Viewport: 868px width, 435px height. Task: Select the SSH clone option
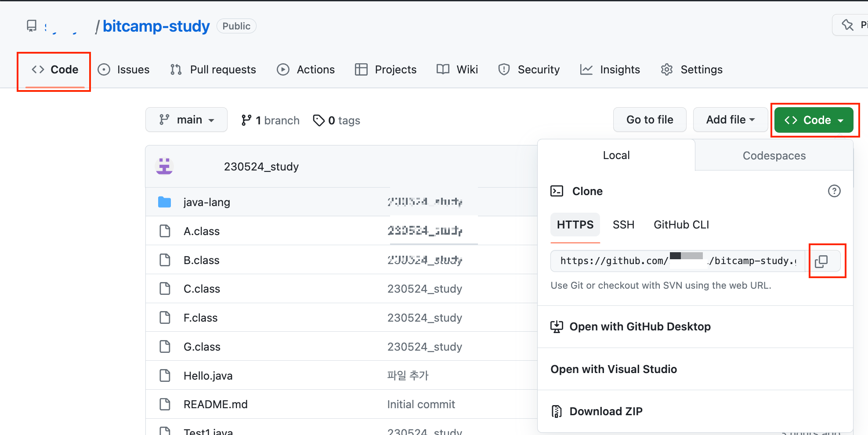[623, 225]
